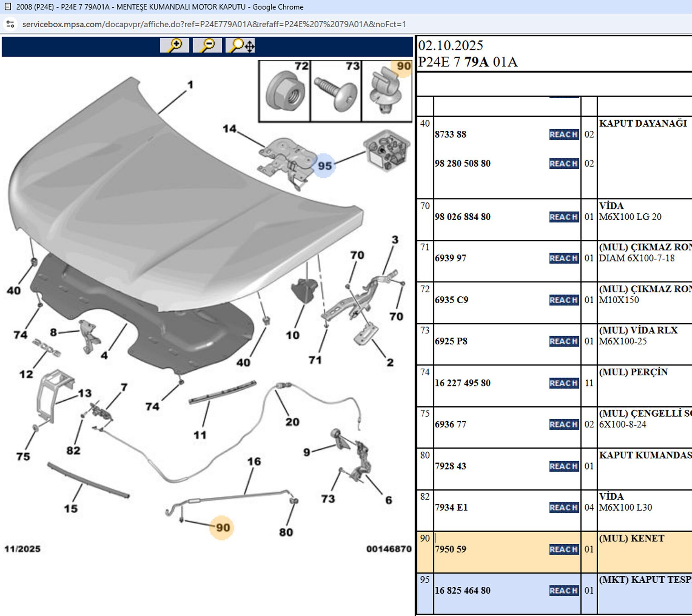The height and width of the screenshot is (616, 692).
Task: Click part number 16 227 495 80
Action: (463, 383)
